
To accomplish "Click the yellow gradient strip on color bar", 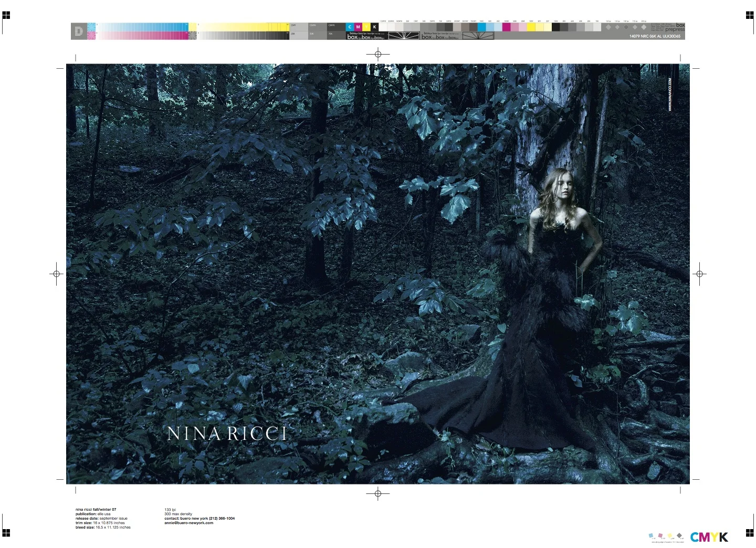I will [x=243, y=27].
